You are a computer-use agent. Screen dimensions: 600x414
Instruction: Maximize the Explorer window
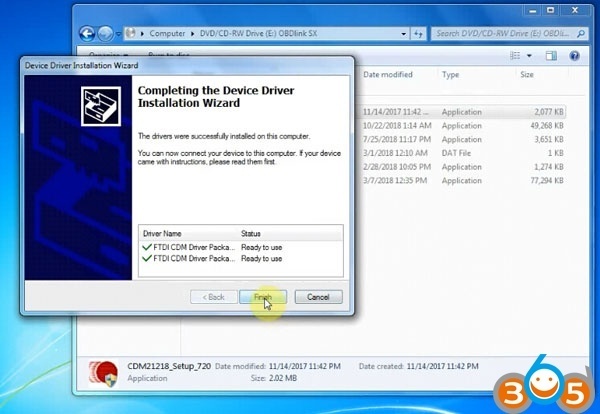point(551,11)
